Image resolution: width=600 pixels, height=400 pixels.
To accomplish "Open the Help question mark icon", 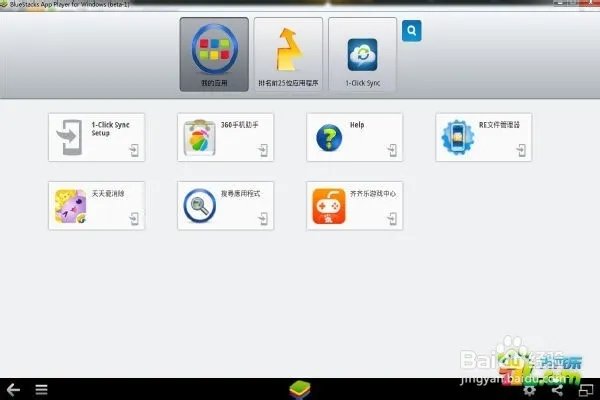I will pyautogui.click(x=329, y=138).
